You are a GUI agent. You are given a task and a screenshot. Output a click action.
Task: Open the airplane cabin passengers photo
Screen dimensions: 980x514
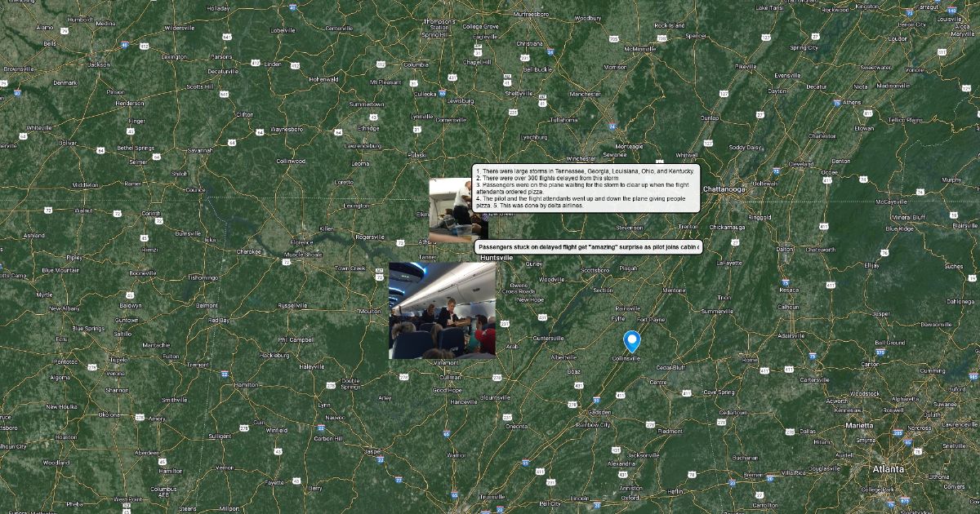click(x=442, y=311)
